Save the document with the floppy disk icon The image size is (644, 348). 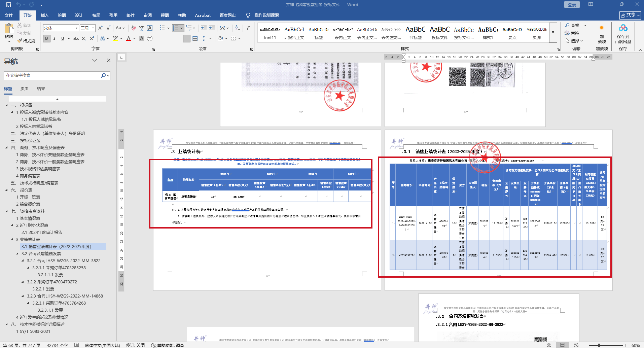(9, 5)
